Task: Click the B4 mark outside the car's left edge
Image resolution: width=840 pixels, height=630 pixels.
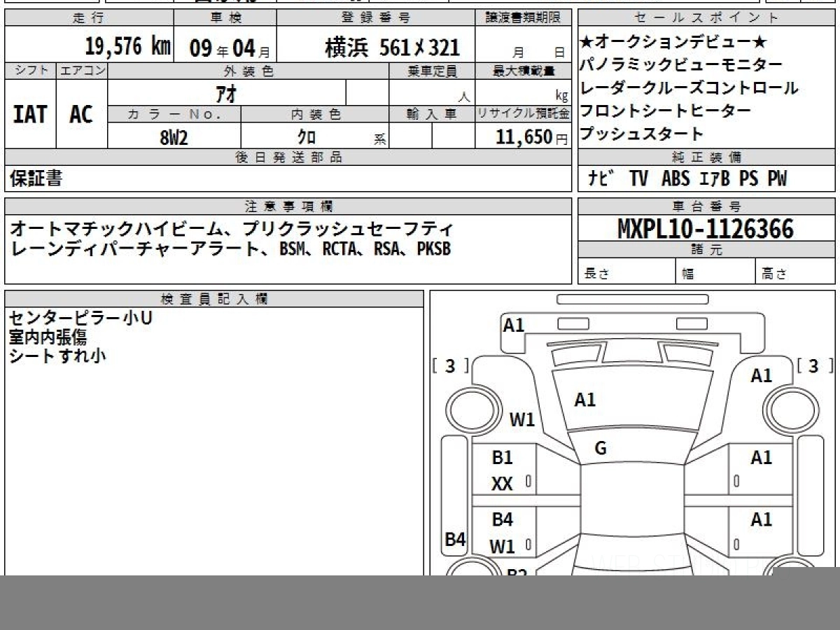Action: click(456, 539)
